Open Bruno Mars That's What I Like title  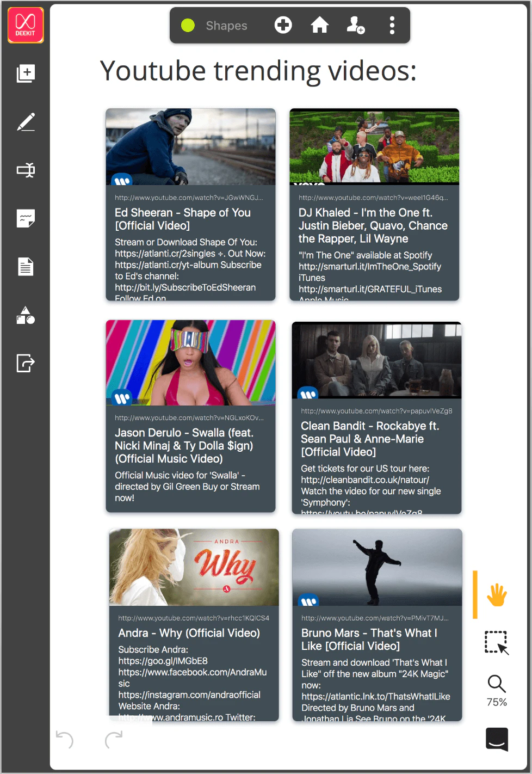coord(369,640)
